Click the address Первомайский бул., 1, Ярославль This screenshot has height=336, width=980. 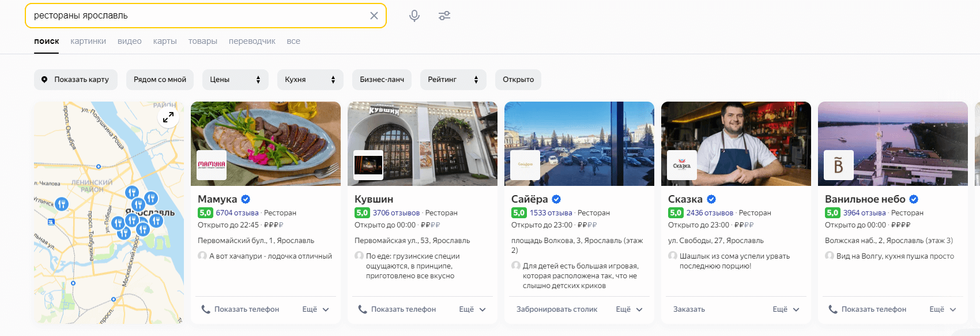[256, 241]
